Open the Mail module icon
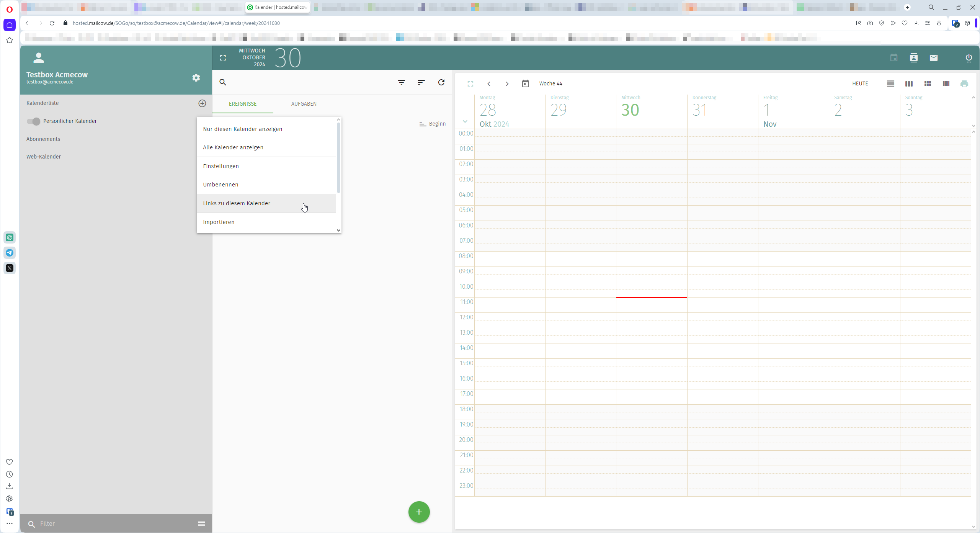 coord(933,58)
